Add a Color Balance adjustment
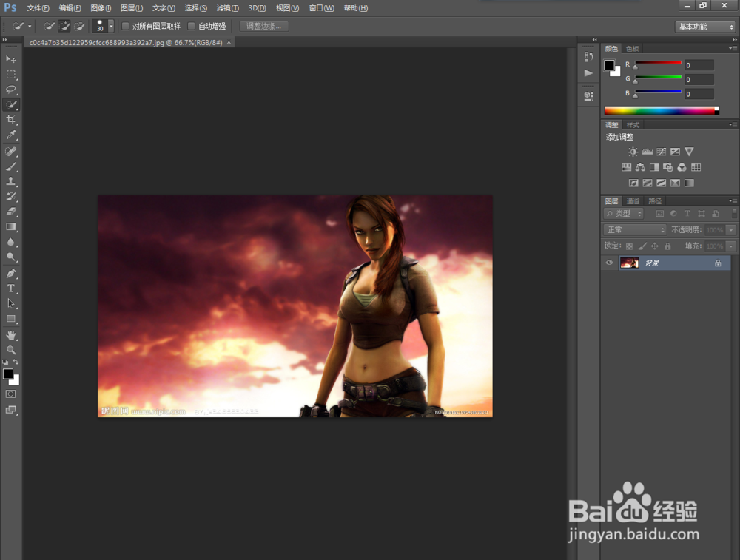Viewport: 740px width, 560px height. pyautogui.click(x=640, y=167)
